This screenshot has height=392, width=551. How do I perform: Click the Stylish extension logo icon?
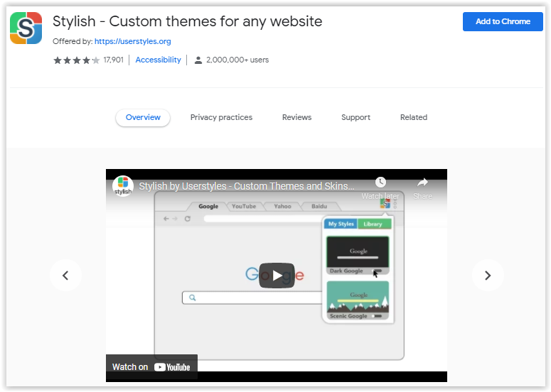[x=26, y=28]
